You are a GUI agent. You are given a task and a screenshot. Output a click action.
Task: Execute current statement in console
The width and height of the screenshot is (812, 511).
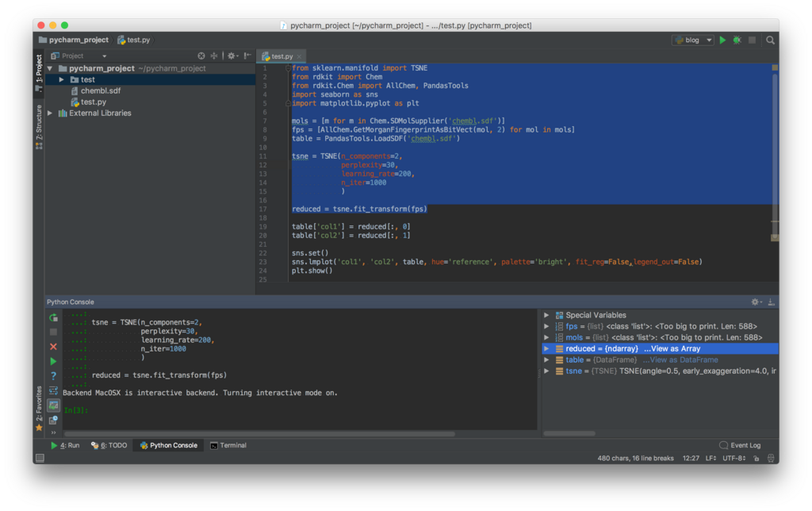coord(53,361)
